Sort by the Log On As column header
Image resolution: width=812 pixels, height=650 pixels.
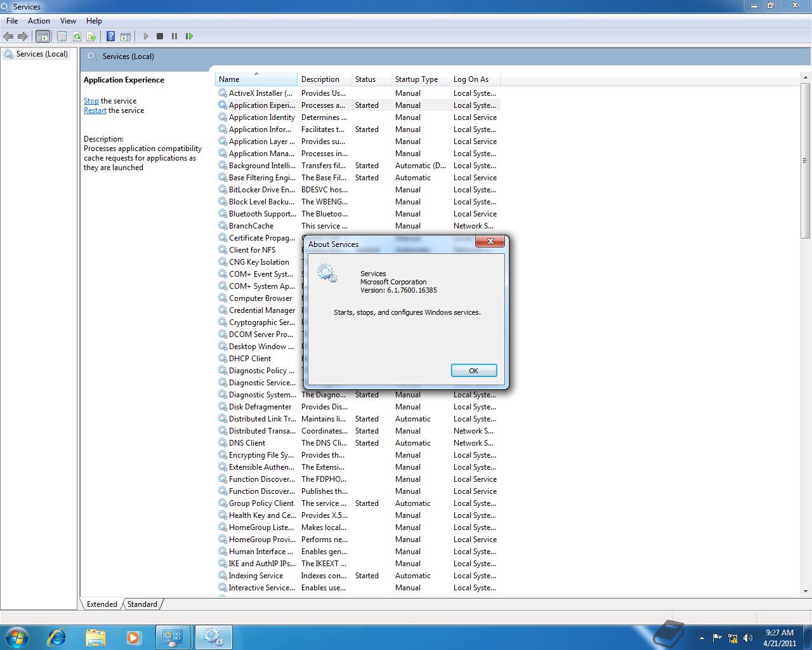475,79
